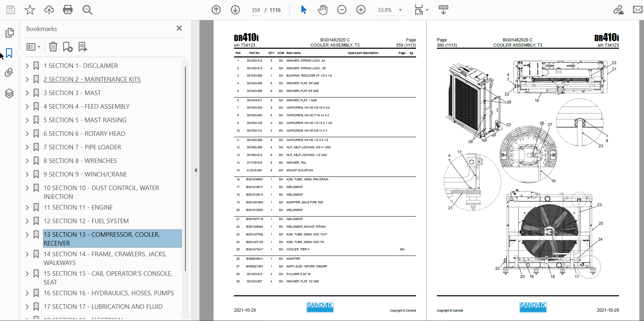Screen dimensions: 644x321
Task: Expand Section 2 Maintenance Kits bookmark
Action: [27, 79]
